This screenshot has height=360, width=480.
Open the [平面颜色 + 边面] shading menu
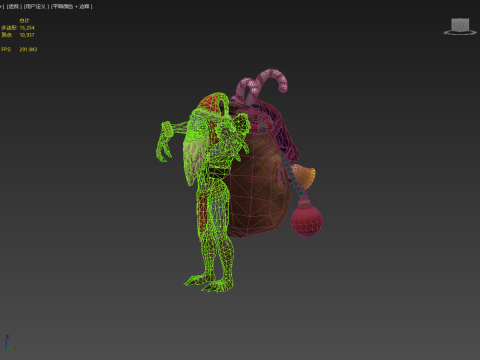(71, 6)
